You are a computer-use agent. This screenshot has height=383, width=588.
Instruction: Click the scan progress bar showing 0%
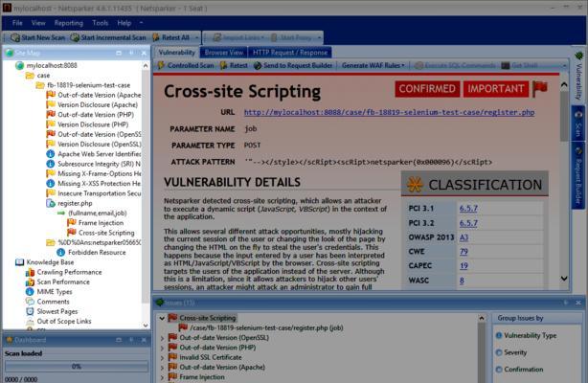pos(76,366)
